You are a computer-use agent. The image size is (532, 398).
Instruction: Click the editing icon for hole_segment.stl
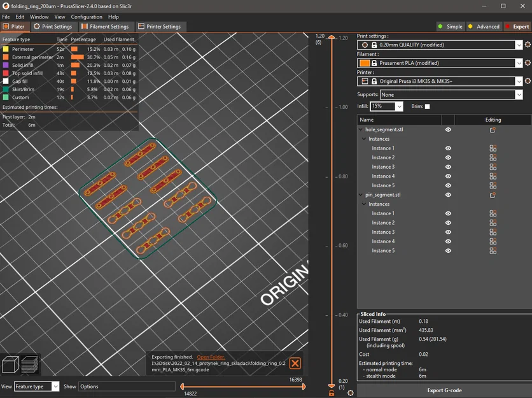click(493, 130)
